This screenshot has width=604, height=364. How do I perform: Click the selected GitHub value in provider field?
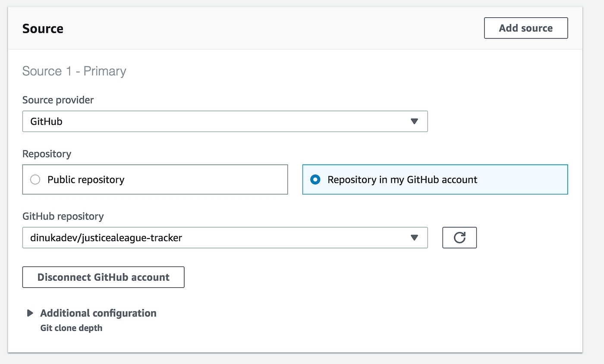coord(46,122)
